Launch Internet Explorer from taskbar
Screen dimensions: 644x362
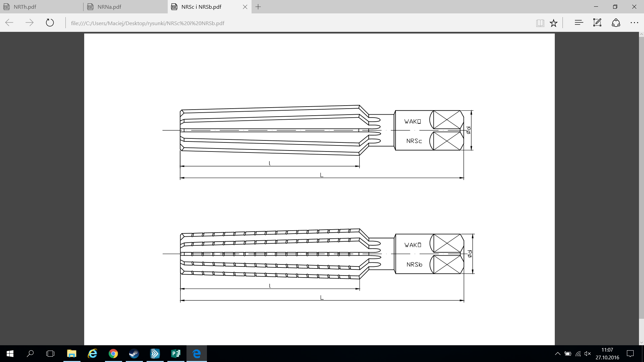(x=93, y=354)
